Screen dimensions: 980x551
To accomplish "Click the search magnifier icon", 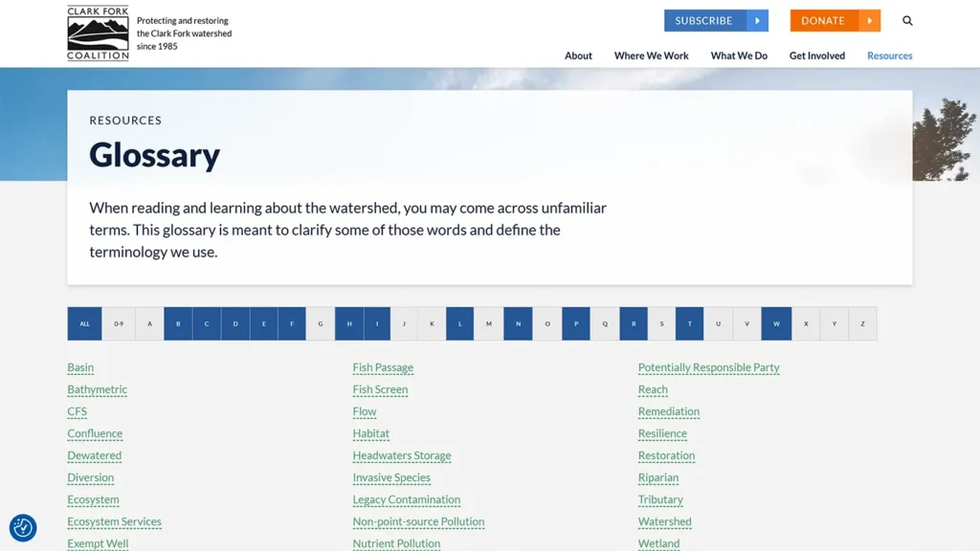I will 907,21.
